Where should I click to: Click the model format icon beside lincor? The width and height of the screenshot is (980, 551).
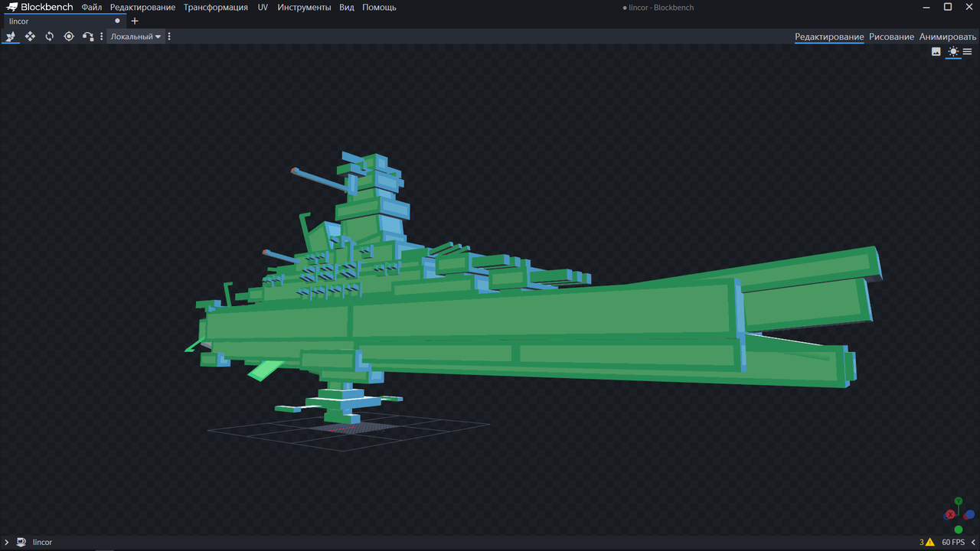point(21,542)
